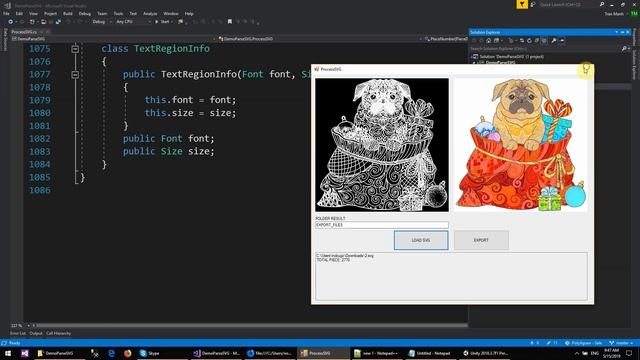The image size is (640, 360).
Task: Click Refresh icon in Solution Explorer toolbar
Action: click(x=529, y=41)
